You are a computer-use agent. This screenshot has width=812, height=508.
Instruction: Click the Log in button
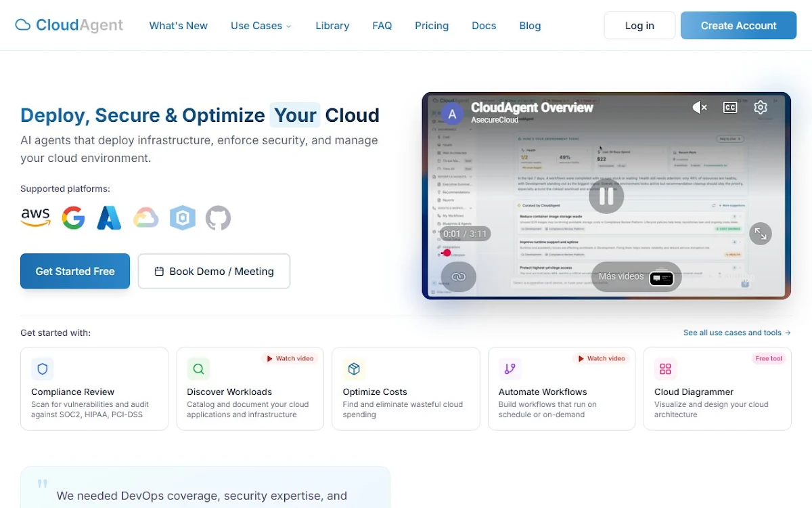pyautogui.click(x=639, y=26)
